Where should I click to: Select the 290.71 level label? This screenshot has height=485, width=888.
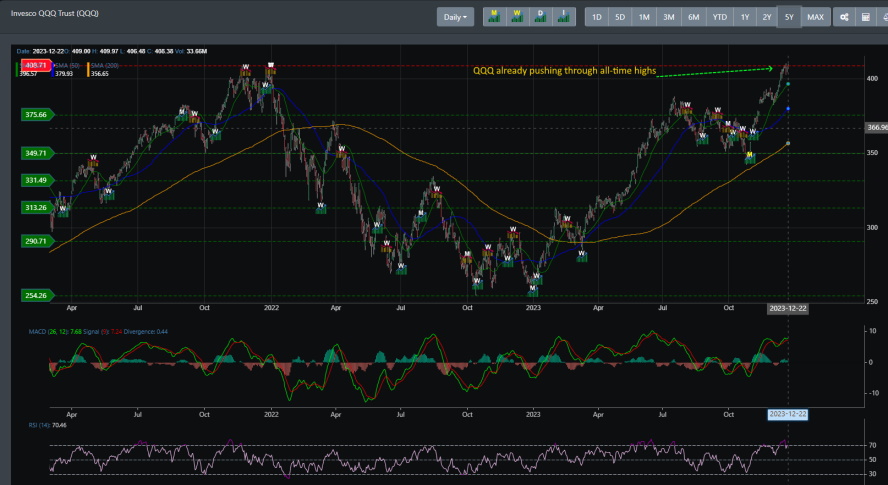click(x=36, y=241)
